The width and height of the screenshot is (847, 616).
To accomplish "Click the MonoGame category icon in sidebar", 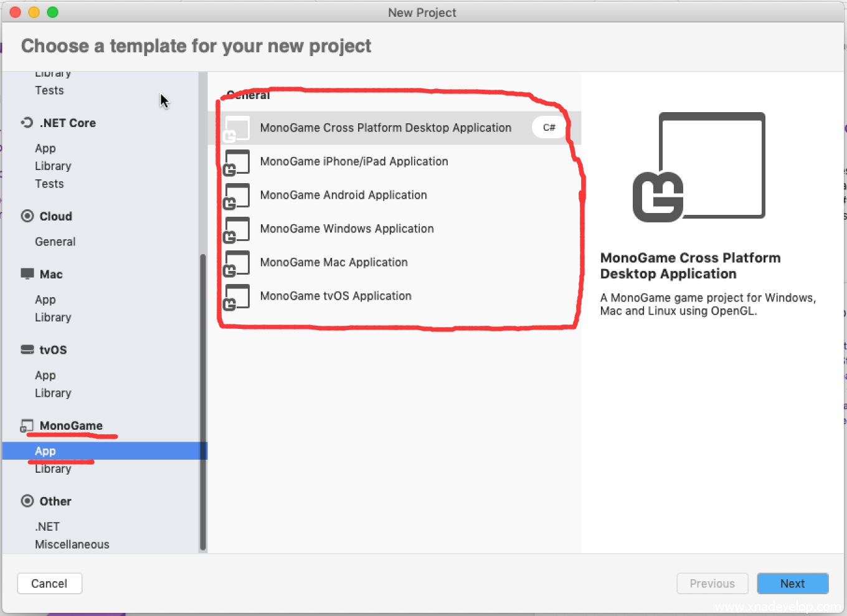I will coord(27,426).
